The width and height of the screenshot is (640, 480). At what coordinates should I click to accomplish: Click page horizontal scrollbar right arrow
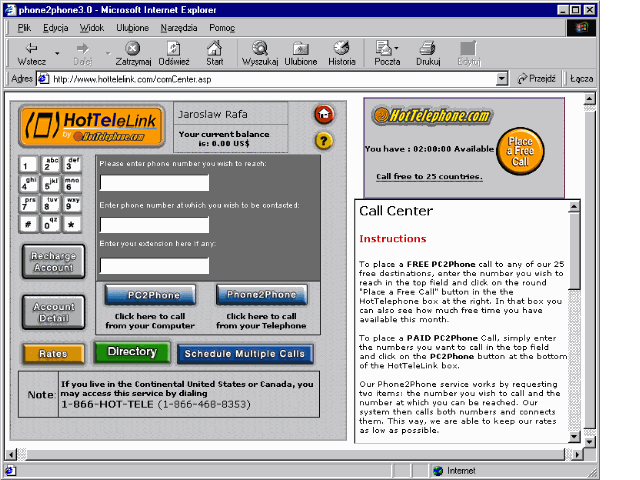pos(577,454)
